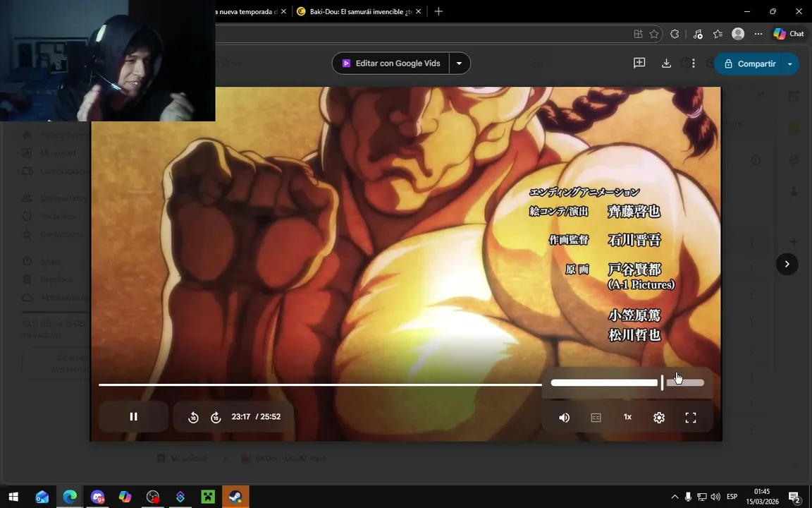
Task: Open Mi unidad in Drive sidebar
Action: 58,153
